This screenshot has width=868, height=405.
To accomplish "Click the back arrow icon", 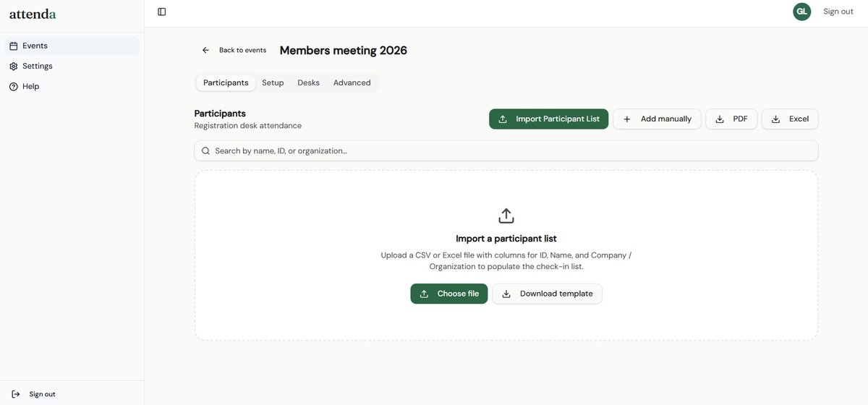I will [205, 50].
